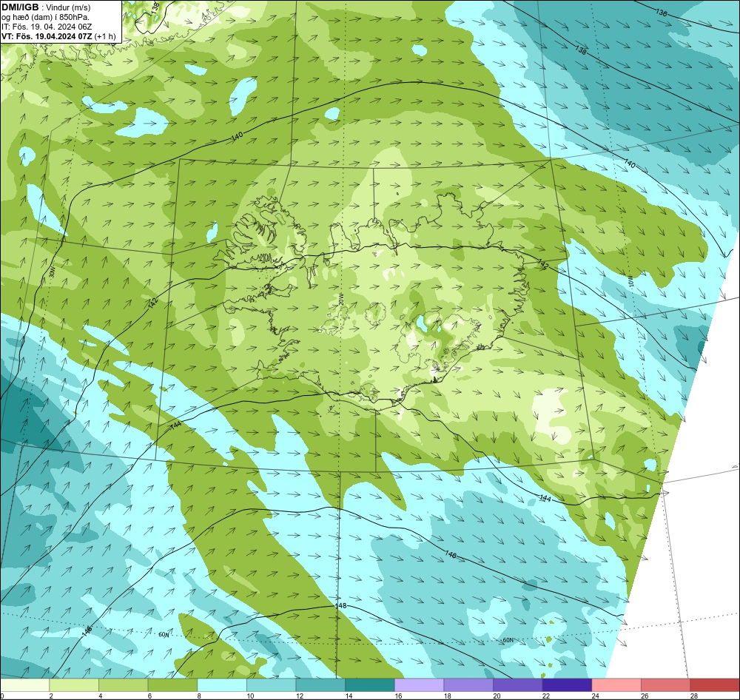Screen dimensions: 740x700
Task: Click the 8–10 m/s pale cyan legend swatch
Action: click(222, 684)
